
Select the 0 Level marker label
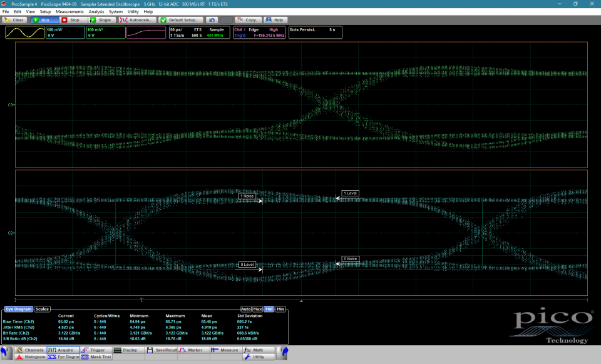pos(247,265)
